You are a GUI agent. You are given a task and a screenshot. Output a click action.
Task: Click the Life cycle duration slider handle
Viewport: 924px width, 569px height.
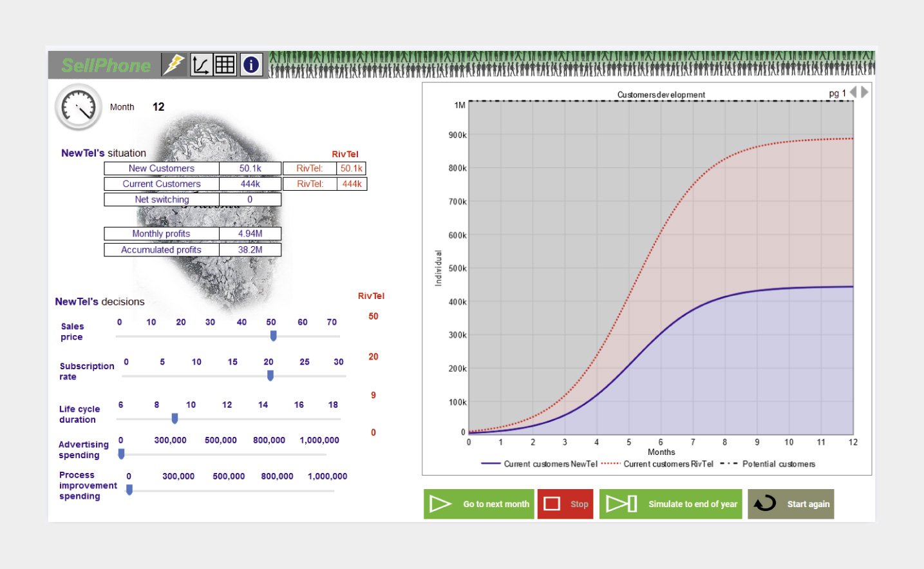pos(174,419)
